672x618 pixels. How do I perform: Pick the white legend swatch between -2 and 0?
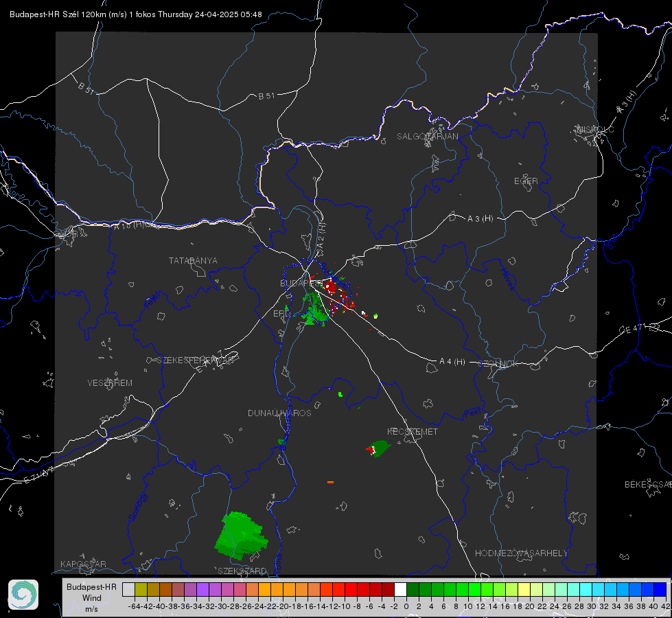coord(400,589)
